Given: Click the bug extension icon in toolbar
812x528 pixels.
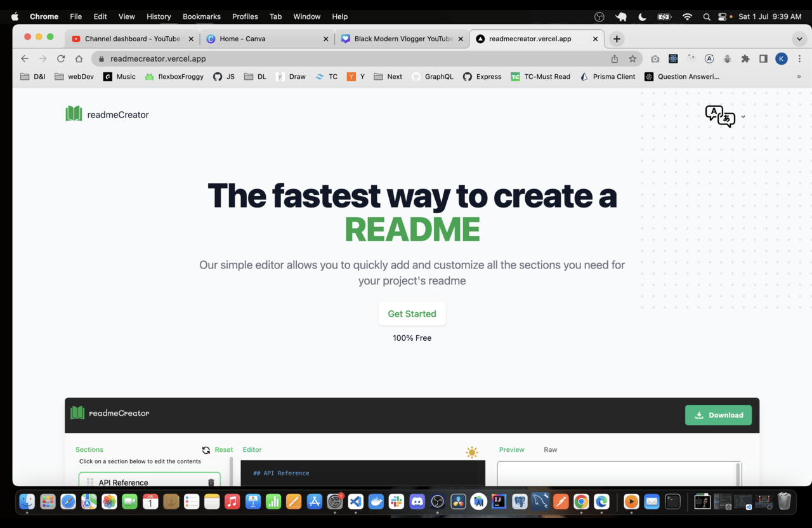Looking at the screenshot, I should coord(728,58).
